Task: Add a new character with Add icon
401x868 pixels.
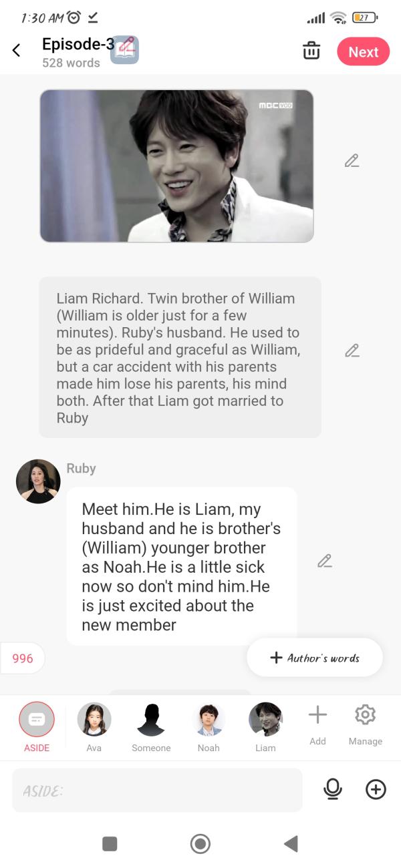Action: click(317, 724)
